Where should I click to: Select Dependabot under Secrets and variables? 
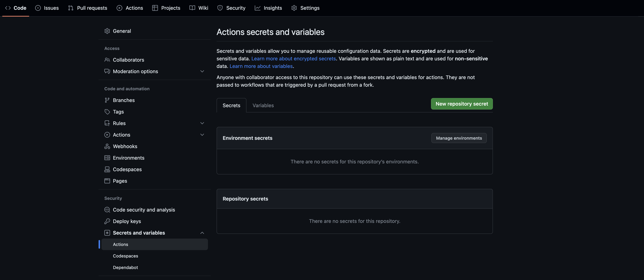pyautogui.click(x=125, y=268)
